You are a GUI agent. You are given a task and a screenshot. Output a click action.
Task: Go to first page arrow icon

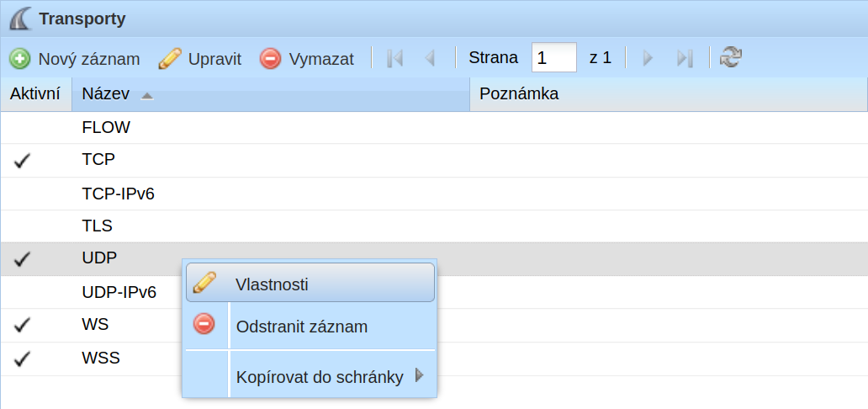tap(394, 57)
